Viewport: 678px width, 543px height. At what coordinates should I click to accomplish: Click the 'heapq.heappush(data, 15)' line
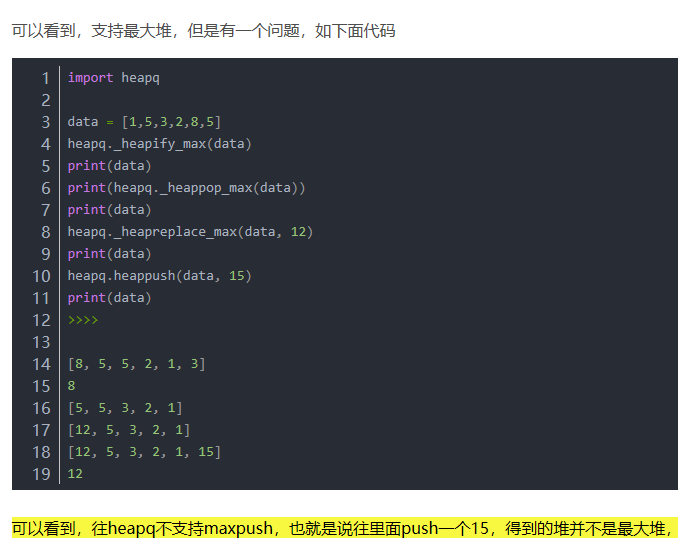coord(159,276)
